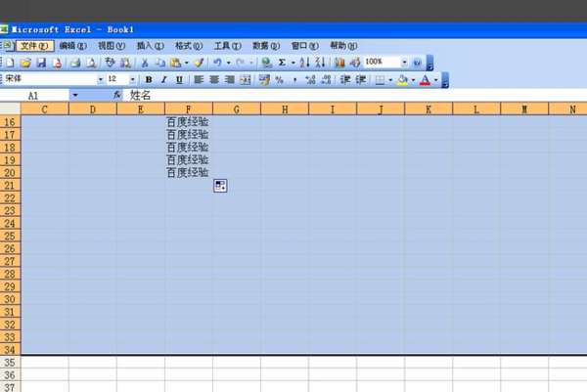This screenshot has width=587, height=392.
Task: Open the 格式 menu
Action: pyautogui.click(x=185, y=46)
